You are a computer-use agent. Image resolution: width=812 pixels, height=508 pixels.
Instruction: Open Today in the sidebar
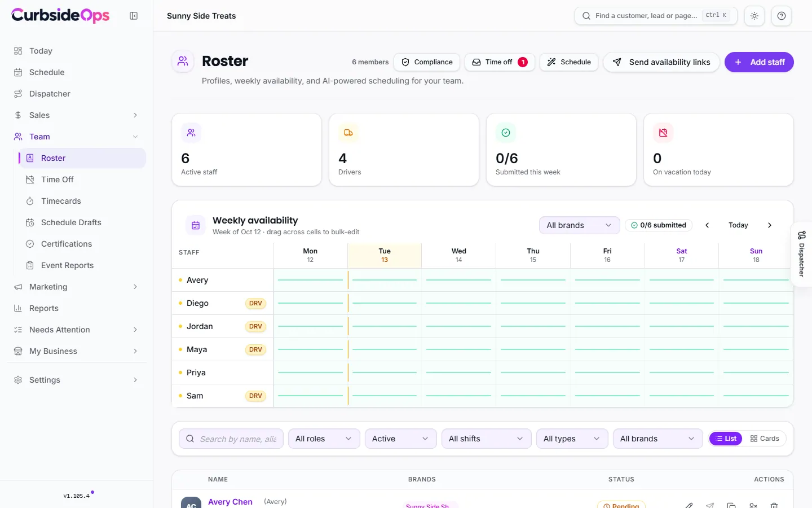[76, 51]
